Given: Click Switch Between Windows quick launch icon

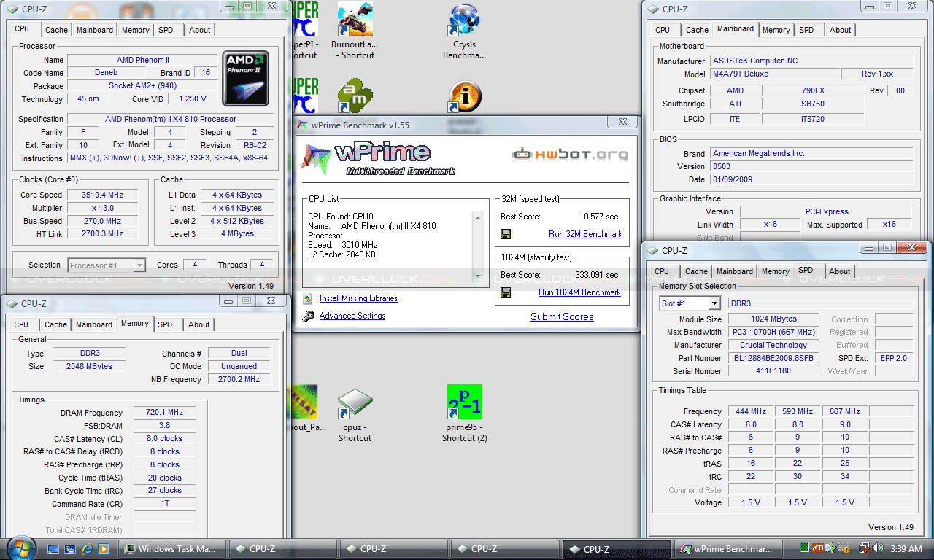Looking at the screenshot, I should point(70,549).
